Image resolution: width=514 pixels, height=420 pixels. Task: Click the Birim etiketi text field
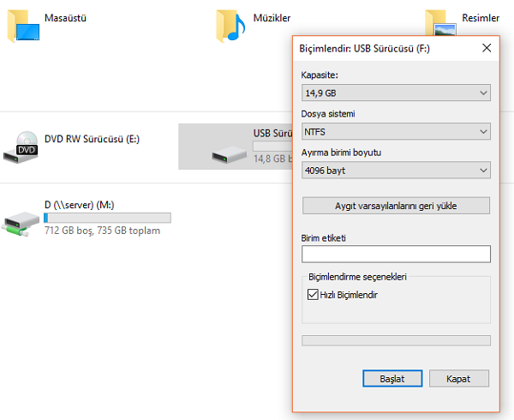tap(396, 254)
